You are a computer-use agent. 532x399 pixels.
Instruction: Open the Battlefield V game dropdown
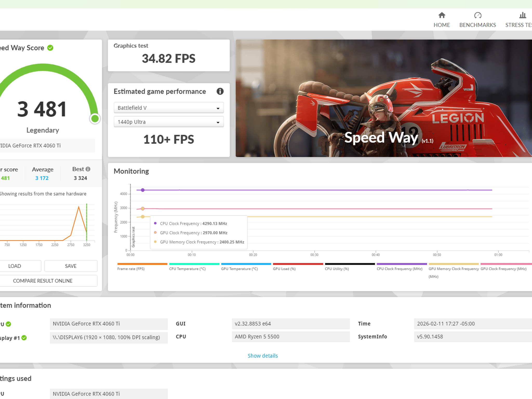169,108
